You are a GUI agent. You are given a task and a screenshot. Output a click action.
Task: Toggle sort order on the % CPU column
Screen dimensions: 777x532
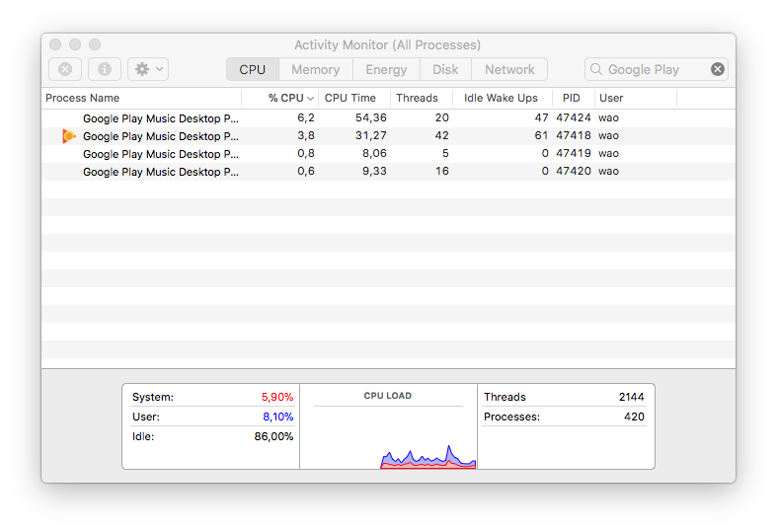[x=280, y=98]
